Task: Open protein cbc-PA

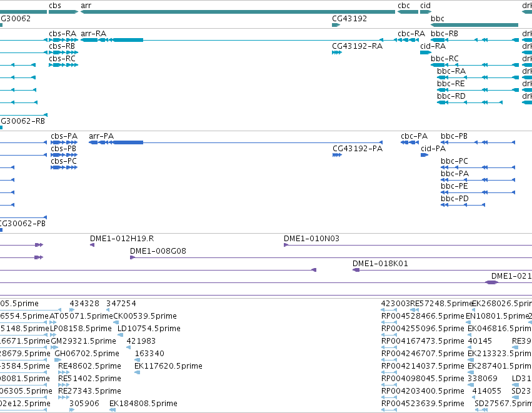Action: (x=414, y=136)
